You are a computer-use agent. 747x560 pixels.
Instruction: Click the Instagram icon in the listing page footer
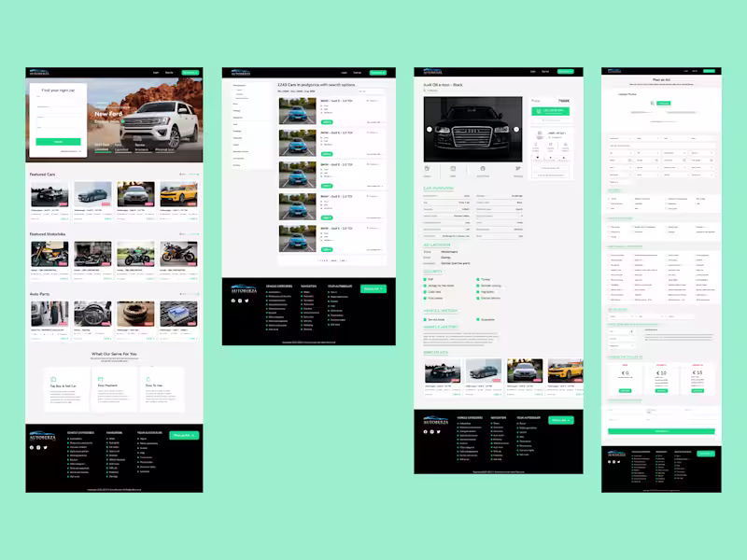pos(240,301)
